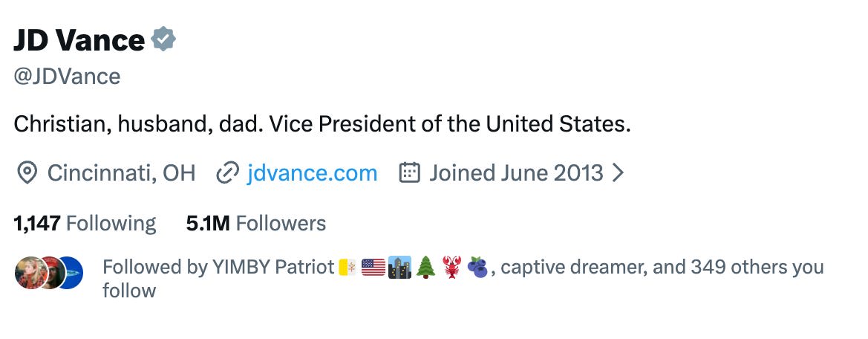This screenshot has width=868, height=339.
Task: Click the location pin icon
Action: [27, 173]
